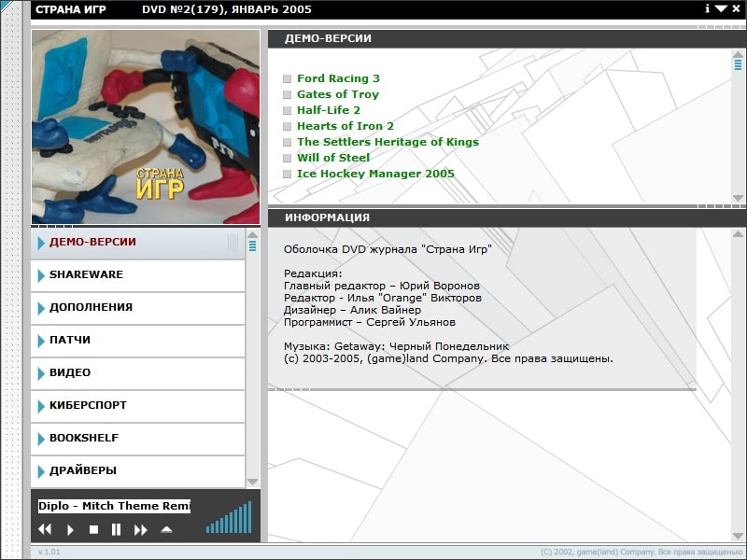Click the demo list scroll-up arrow
Image resolution: width=747 pixels, height=560 pixels.
click(x=738, y=54)
